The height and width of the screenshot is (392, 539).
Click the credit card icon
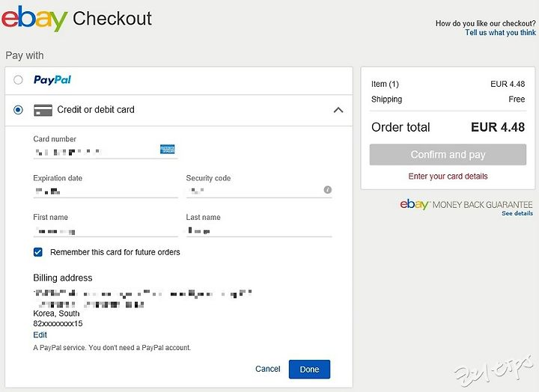(x=43, y=110)
